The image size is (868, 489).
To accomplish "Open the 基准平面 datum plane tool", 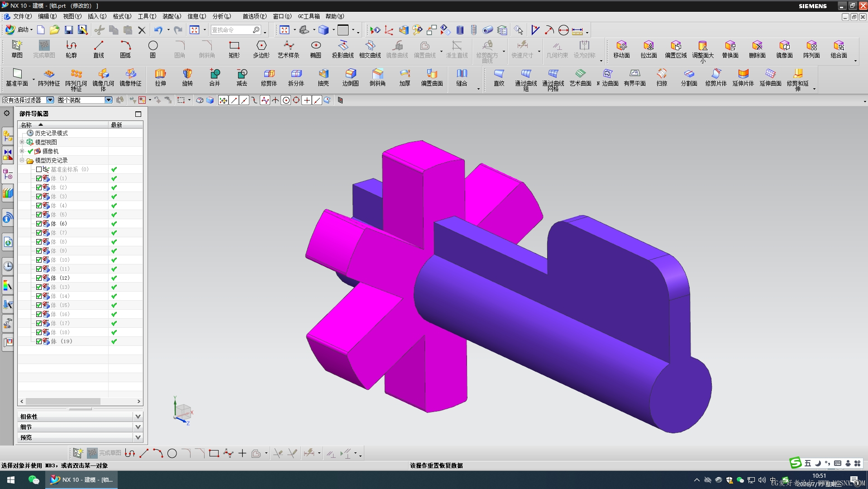I will (x=17, y=77).
